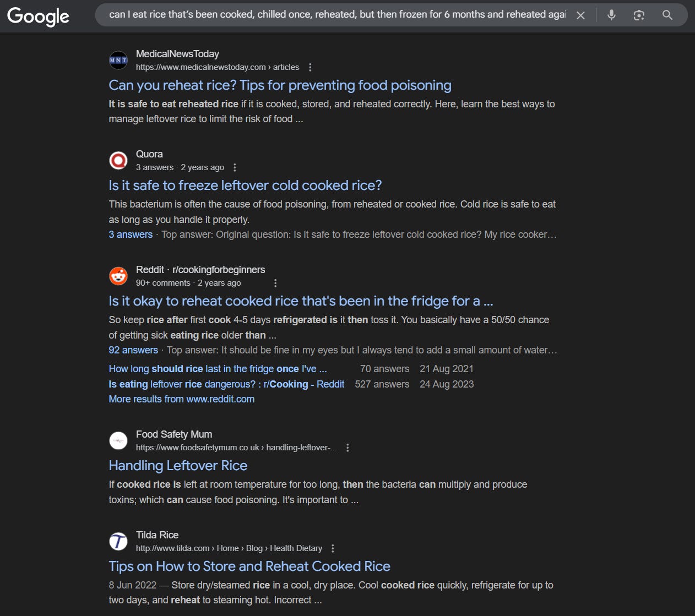Open Google Lens image search icon

639,15
